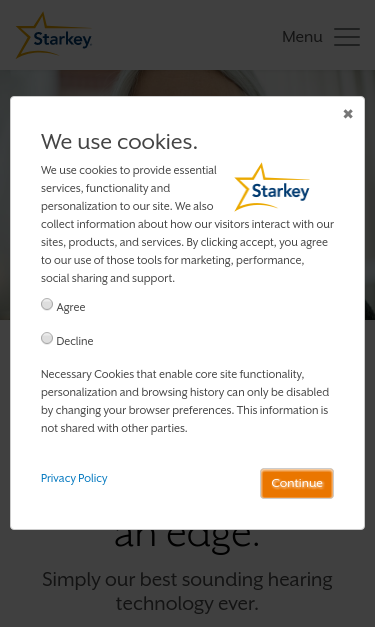Select the Decline radio button
The height and width of the screenshot is (627, 375).
click(47, 338)
